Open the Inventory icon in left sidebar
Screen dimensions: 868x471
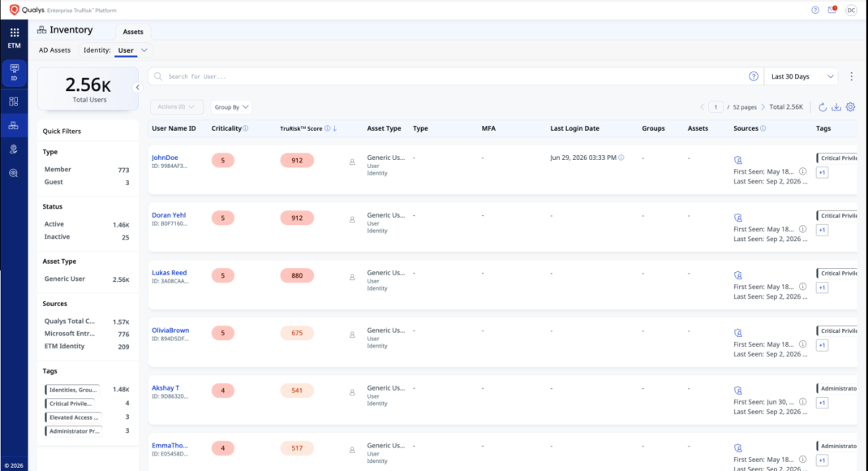tap(14, 126)
